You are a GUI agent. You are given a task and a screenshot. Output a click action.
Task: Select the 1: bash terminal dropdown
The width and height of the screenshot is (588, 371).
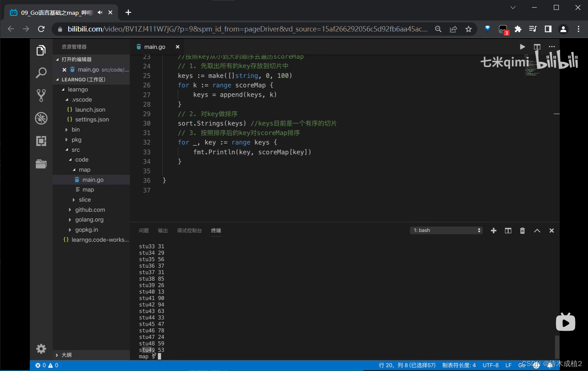click(x=446, y=231)
